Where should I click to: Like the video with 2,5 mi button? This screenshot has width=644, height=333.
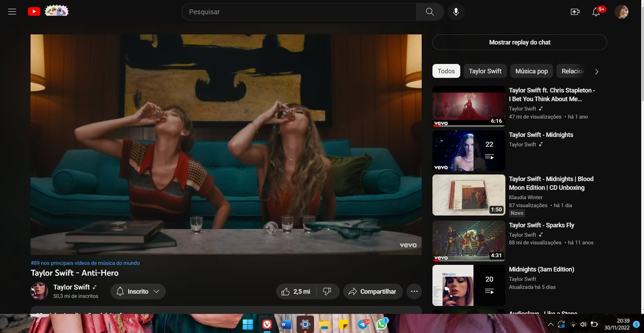point(296,291)
